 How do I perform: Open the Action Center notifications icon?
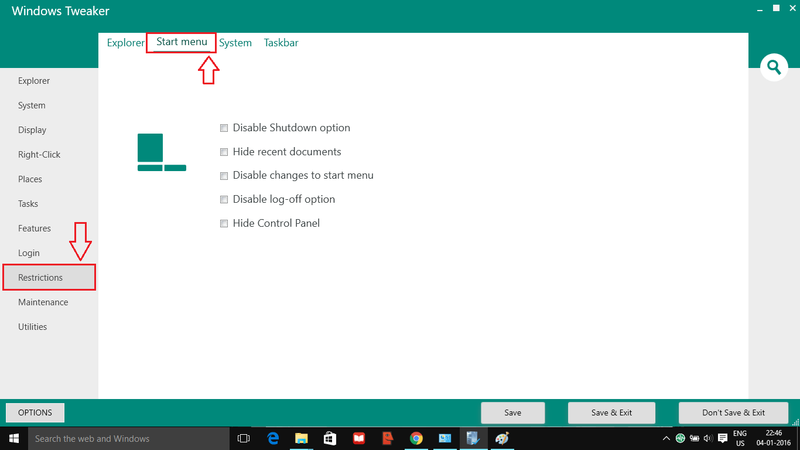pos(722,438)
